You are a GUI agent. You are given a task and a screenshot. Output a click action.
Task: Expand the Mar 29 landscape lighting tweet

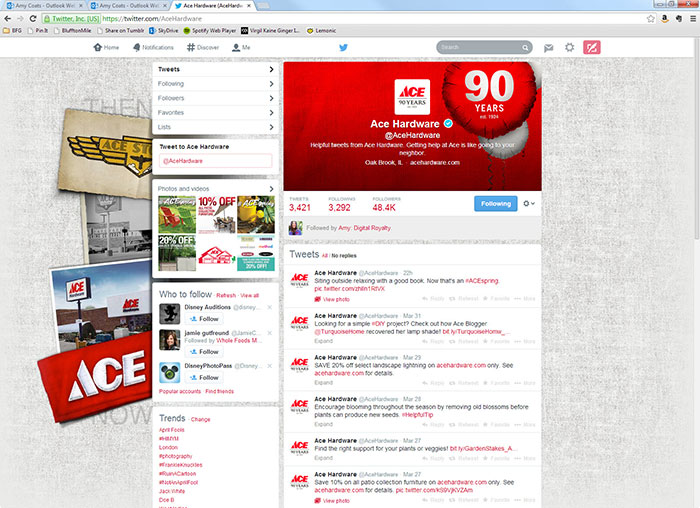click(x=324, y=383)
